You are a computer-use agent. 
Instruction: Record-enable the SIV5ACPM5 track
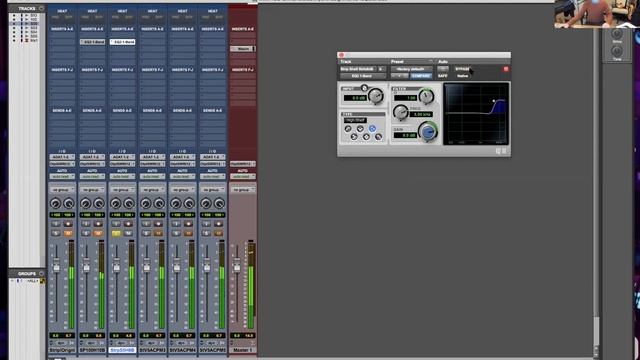click(218, 224)
